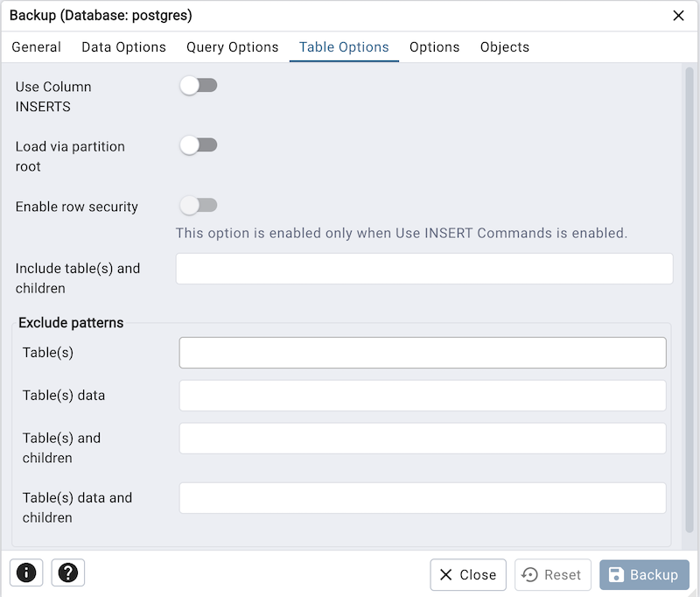Image resolution: width=700 pixels, height=597 pixels.
Task: Click the help question mark icon
Action: tap(67, 572)
